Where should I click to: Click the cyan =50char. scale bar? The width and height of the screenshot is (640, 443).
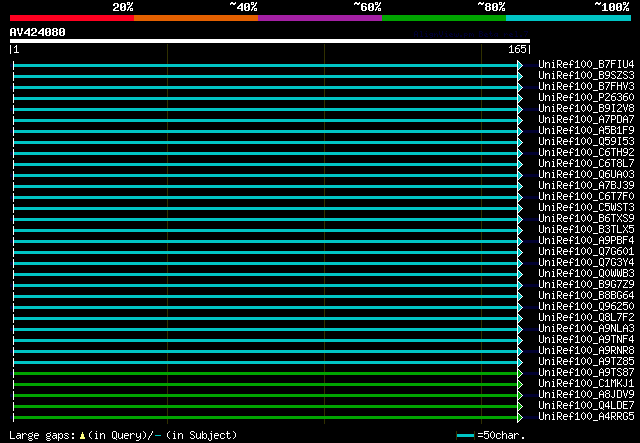465,436
